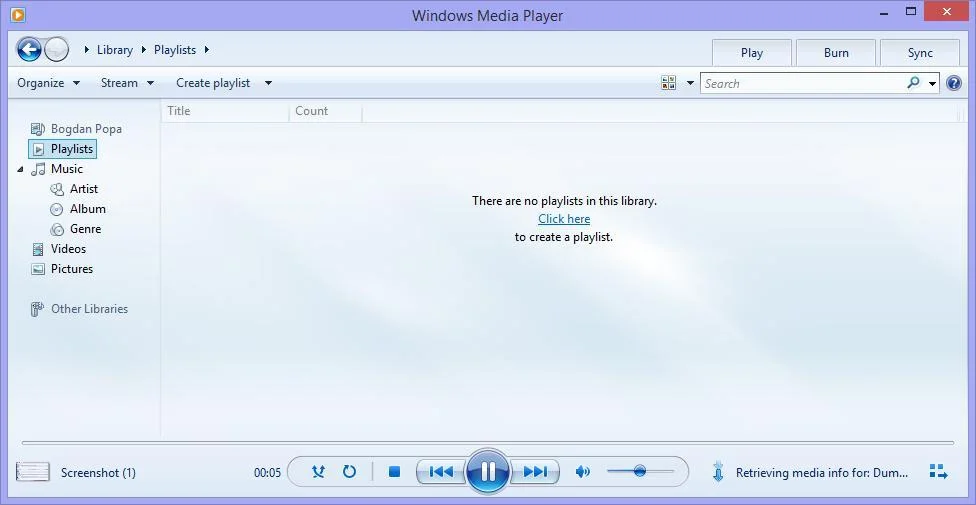
Task: Switch to the Sync tab
Action: [920, 53]
